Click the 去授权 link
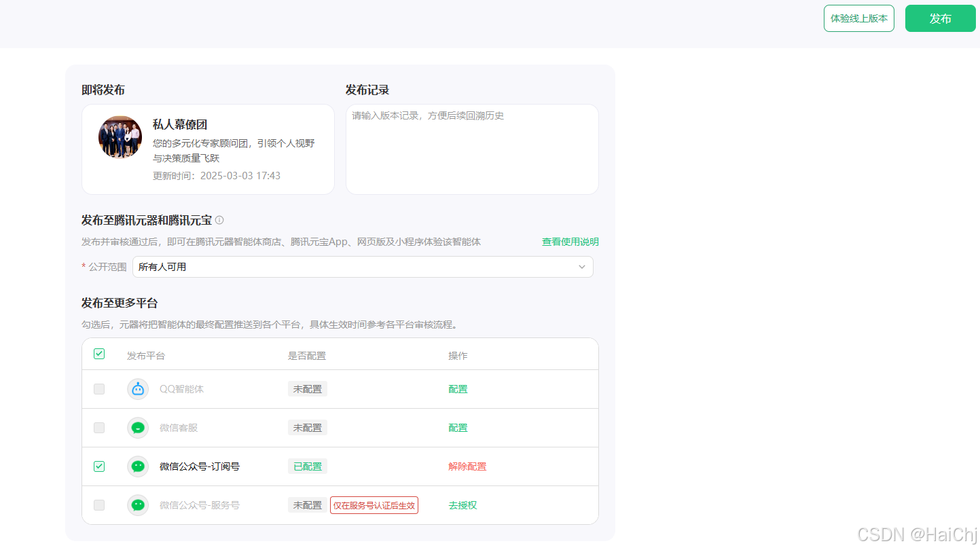 point(462,505)
